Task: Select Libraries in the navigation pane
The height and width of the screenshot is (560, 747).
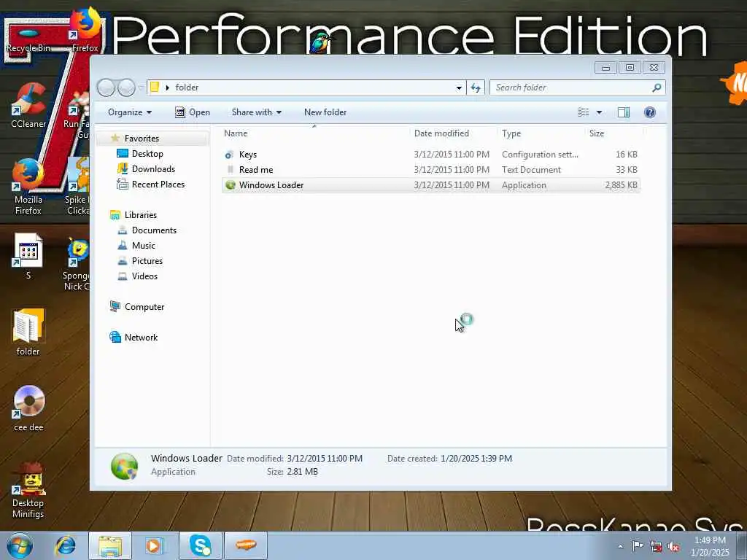Action: [x=141, y=215]
